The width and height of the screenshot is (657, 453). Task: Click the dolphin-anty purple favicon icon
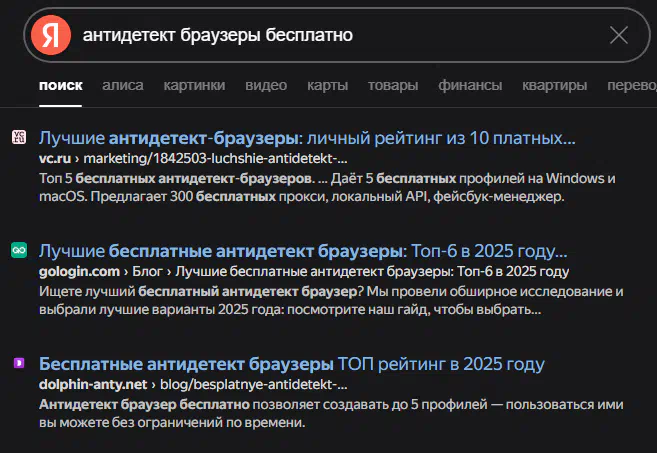[19, 363]
